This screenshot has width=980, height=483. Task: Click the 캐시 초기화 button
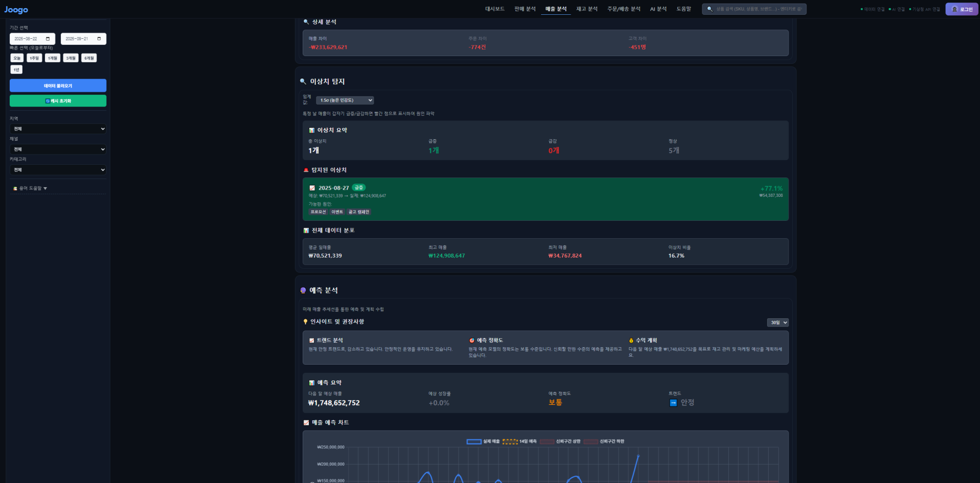point(58,101)
